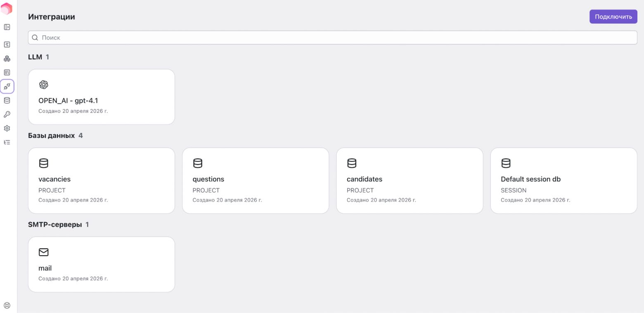This screenshot has height=313, width=644.
Task: Focus the Поиск search field
Action: coord(333,38)
